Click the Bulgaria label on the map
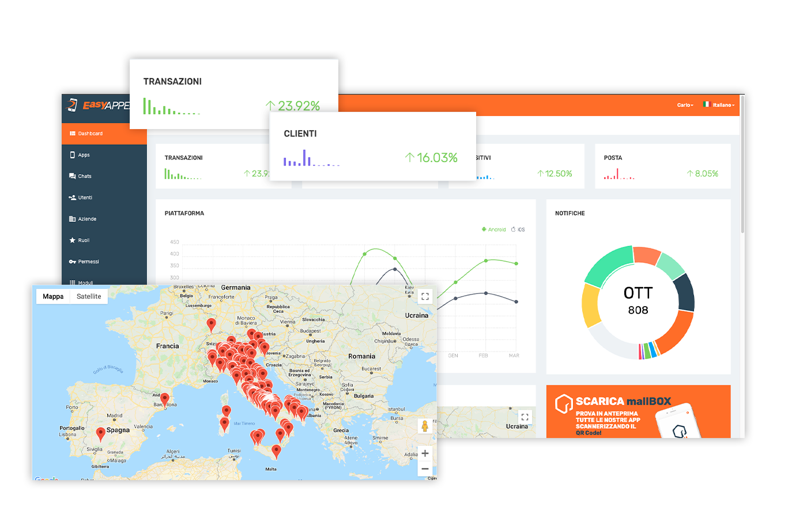The image size is (807, 532). (x=364, y=396)
